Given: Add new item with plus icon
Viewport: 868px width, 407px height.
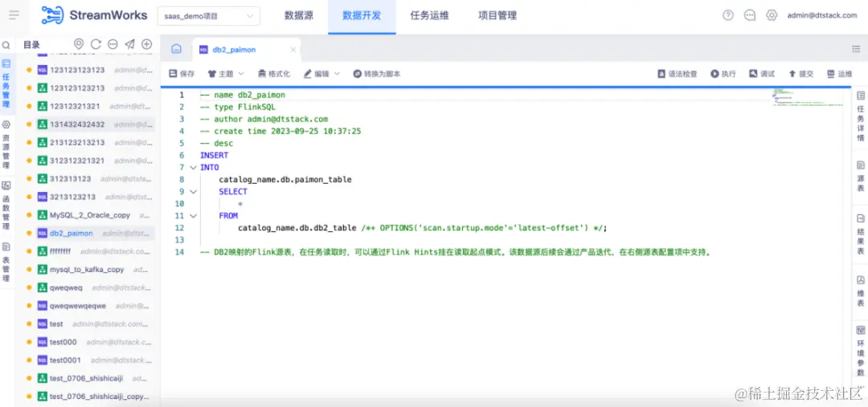Looking at the screenshot, I should [147, 44].
